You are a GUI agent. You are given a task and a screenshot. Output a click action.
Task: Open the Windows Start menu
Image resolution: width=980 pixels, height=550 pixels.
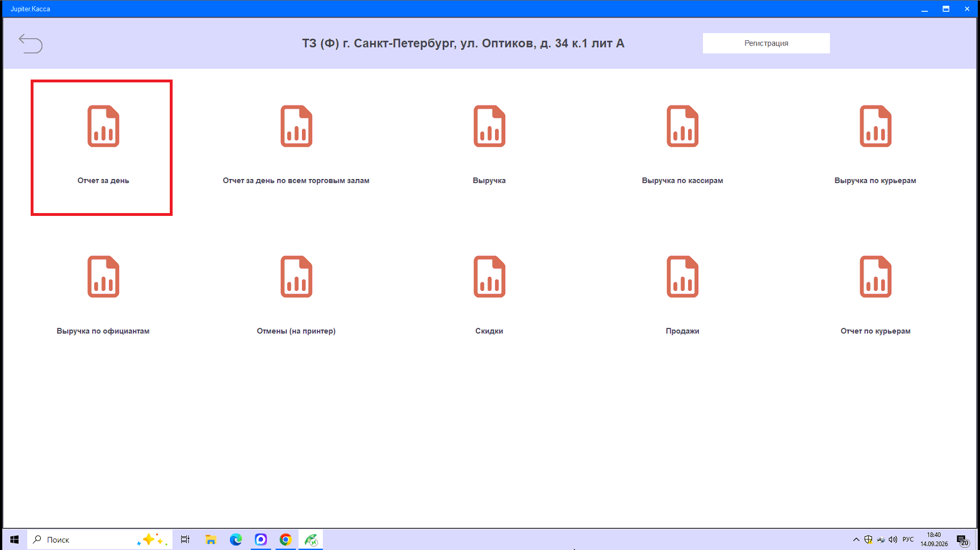point(15,540)
